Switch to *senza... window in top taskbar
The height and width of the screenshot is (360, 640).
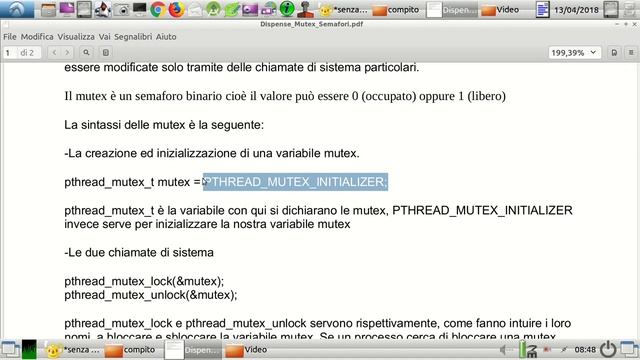point(344,9)
